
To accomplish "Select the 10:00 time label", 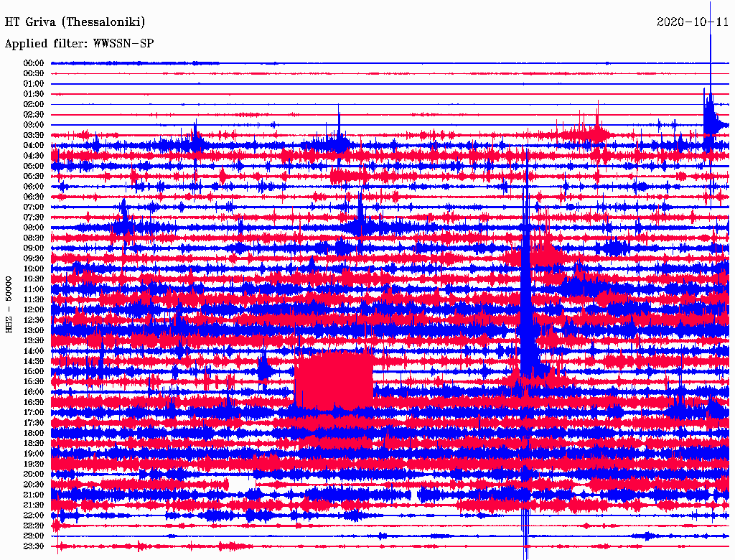I will pos(34,269).
